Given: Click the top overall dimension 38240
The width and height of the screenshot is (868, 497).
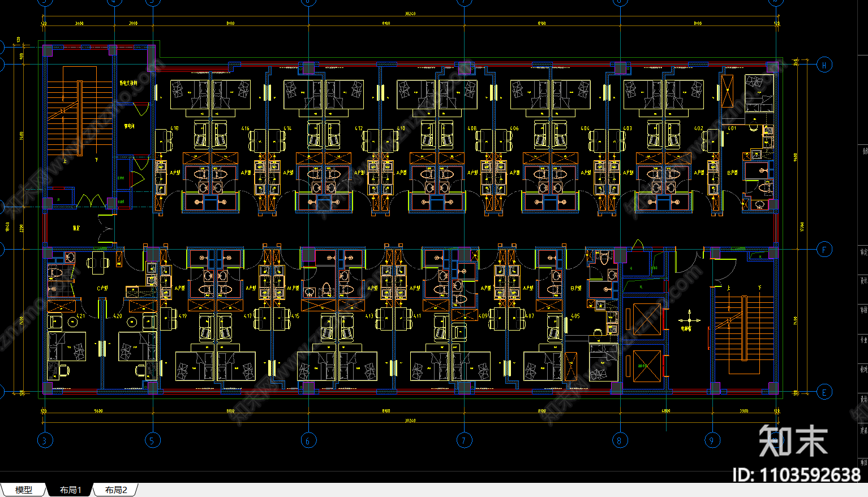Looking at the screenshot, I should [x=410, y=14].
